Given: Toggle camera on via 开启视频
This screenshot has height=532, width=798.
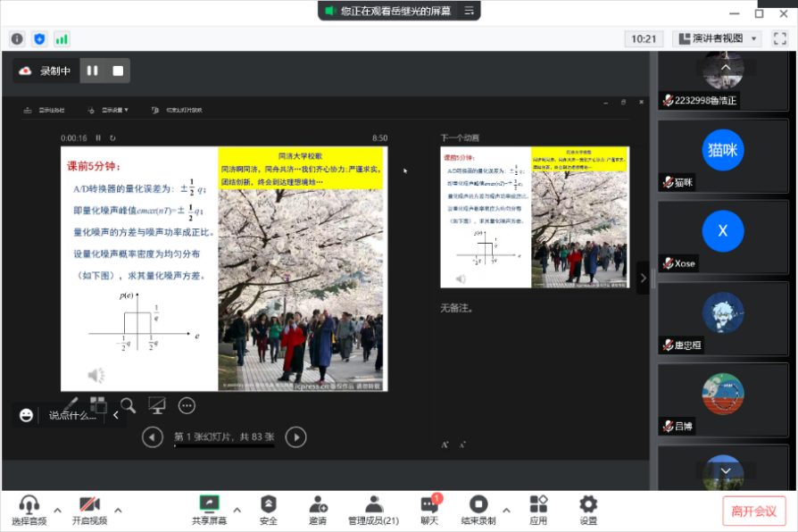Looking at the screenshot, I should [x=88, y=509].
